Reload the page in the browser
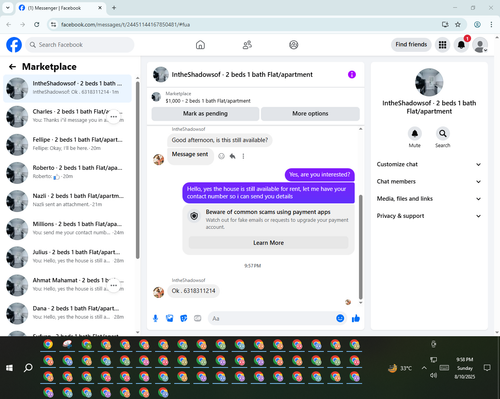Screen dimensions: 500x399 pyautogui.click(x=37, y=24)
